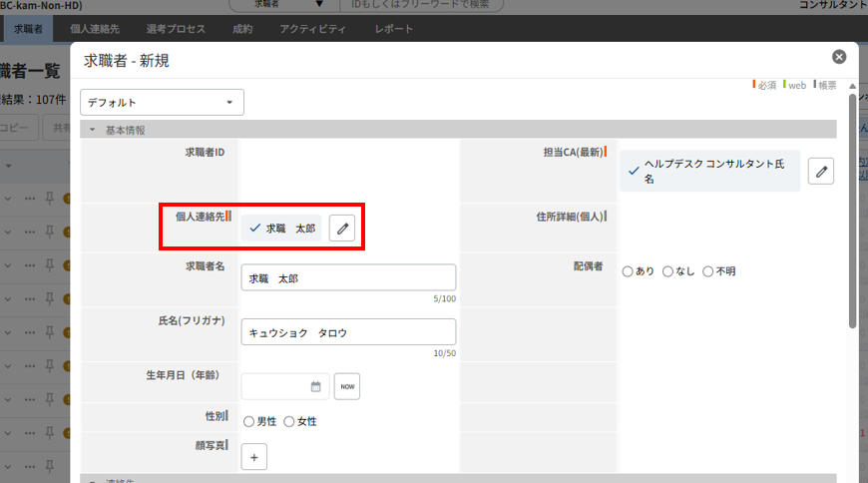Open the デフォルト layout dropdown
Image resolution: width=868 pixels, height=483 pixels.
pos(162,102)
